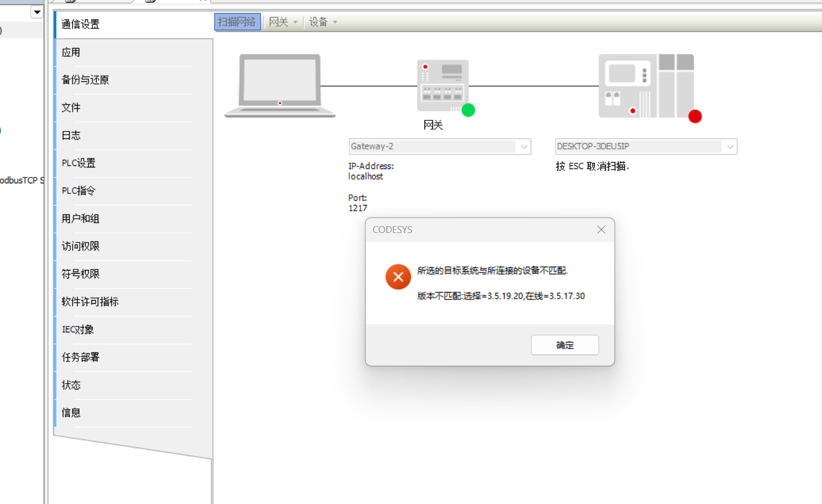Expand the DESKTOP-3DEU5IP device combo box

click(x=729, y=147)
